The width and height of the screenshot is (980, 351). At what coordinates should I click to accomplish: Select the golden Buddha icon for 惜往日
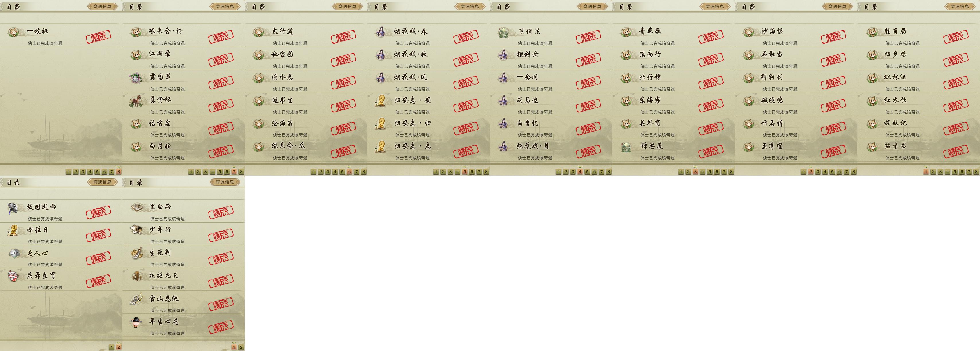coord(13,231)
